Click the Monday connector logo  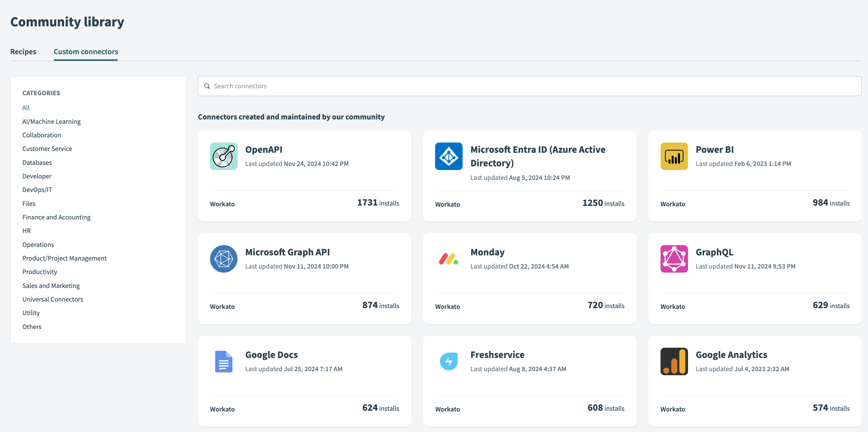[449, 259]
